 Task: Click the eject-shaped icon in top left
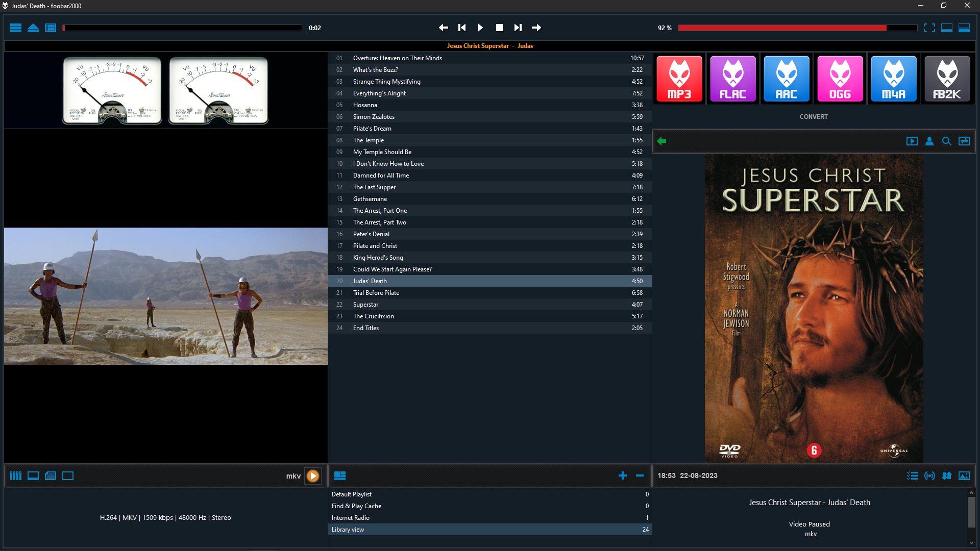coord(33,28)
